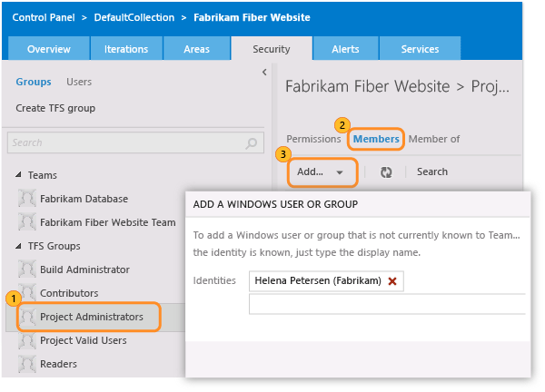Open DefaultCollection breadcrumb link
Image resolution: width=545 pixels, height=392 pixels.
134,18
